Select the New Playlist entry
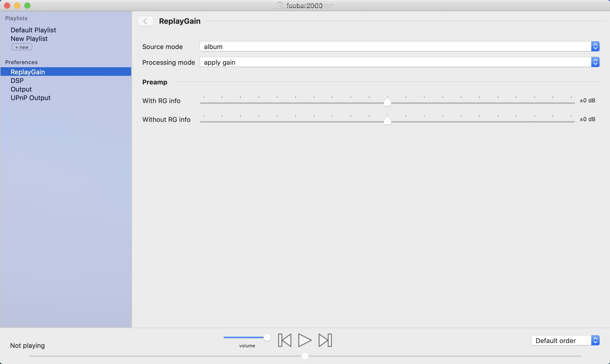The width and height of the screenshot is (610, 364). 29,38
